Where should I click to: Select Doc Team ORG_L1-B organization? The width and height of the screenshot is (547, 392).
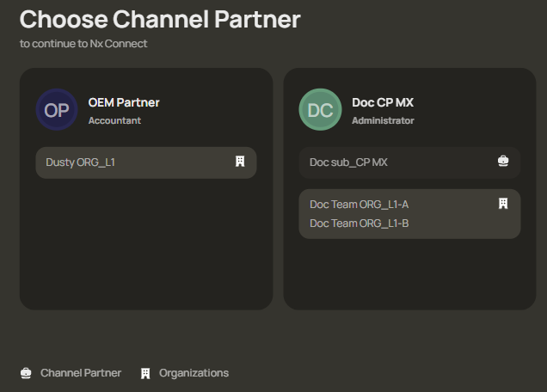(359, 224)
